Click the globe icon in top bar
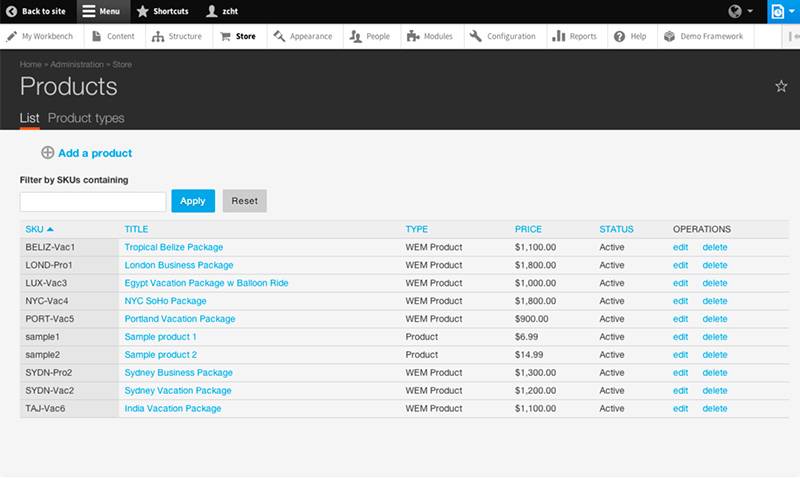The height and width of the screenshot is (480, 800). point(735,11)
